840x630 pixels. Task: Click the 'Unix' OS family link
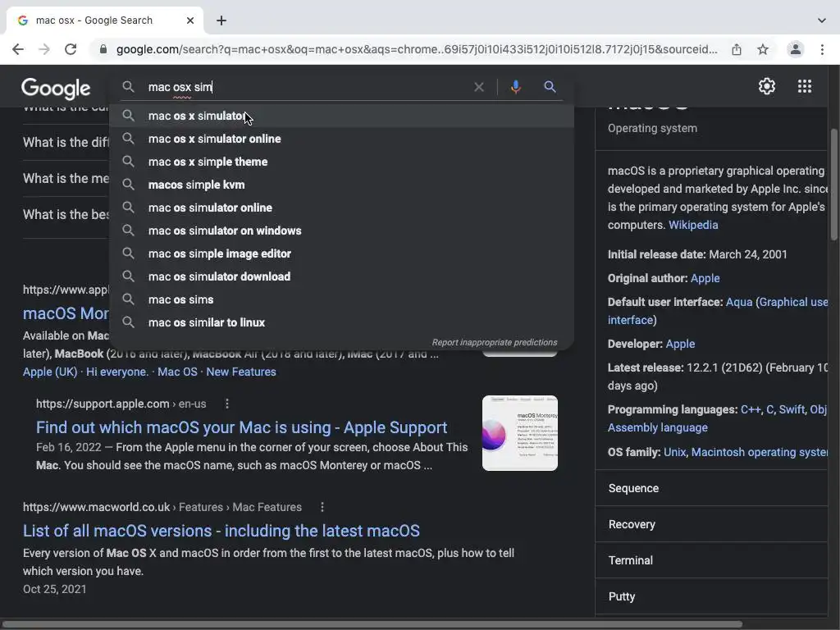pos(674,452)
